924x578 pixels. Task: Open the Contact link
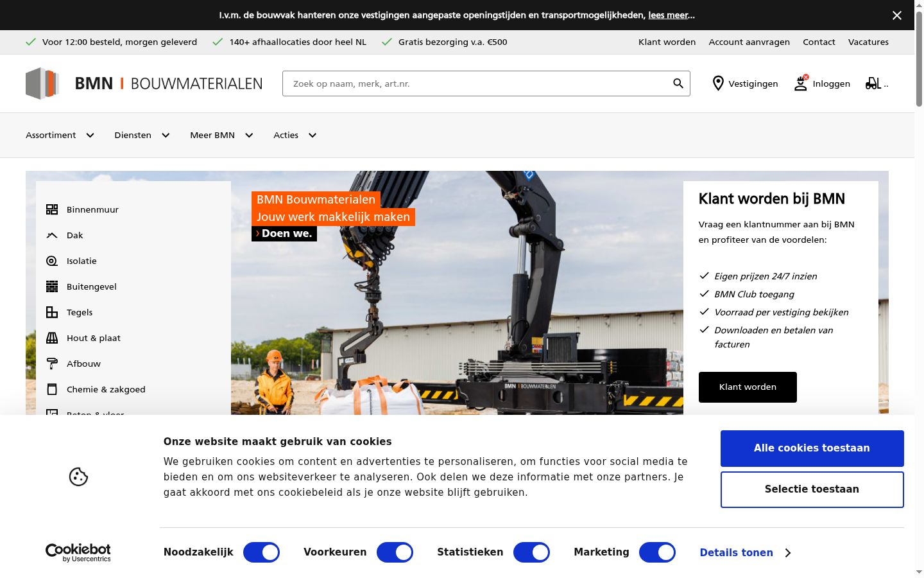[819, 42]
